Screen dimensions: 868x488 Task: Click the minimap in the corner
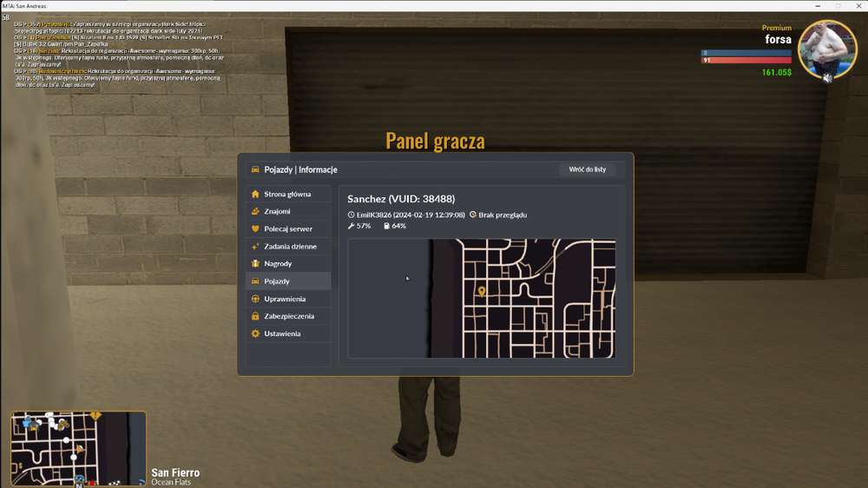coord(79,449)
